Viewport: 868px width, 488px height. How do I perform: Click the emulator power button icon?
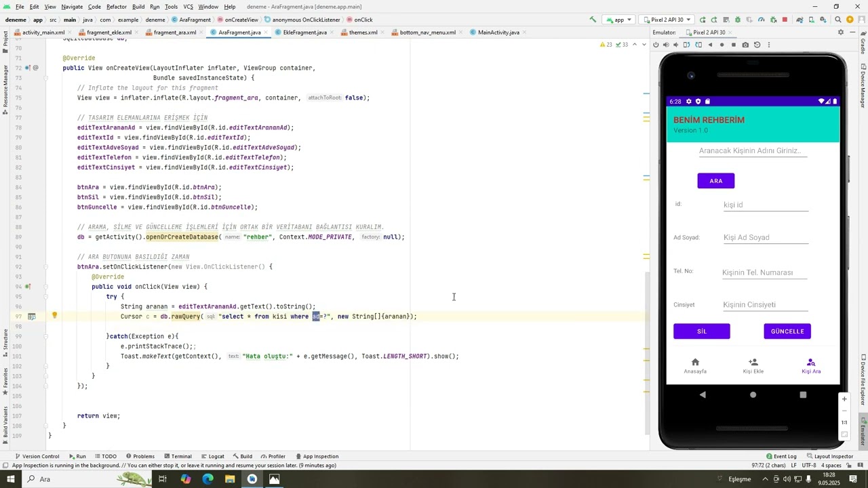point(656,45)
